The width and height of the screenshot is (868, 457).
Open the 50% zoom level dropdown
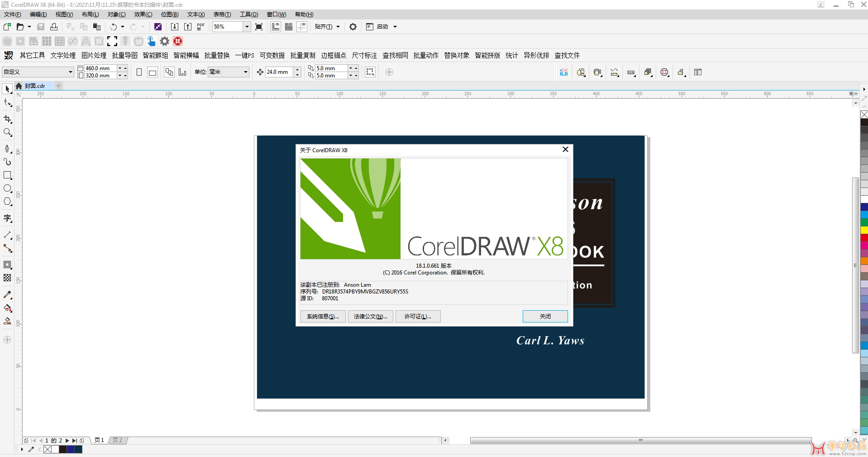coord(247,27)
